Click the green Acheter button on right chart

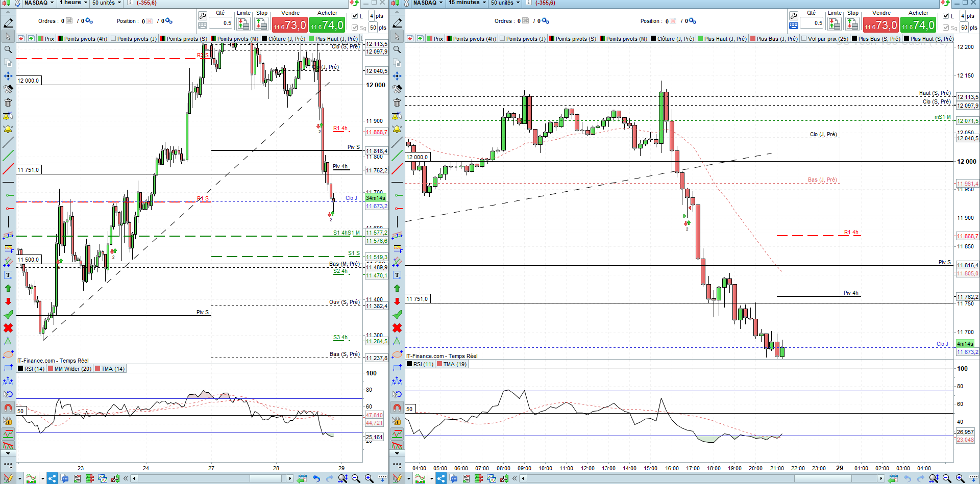point(918,24)
